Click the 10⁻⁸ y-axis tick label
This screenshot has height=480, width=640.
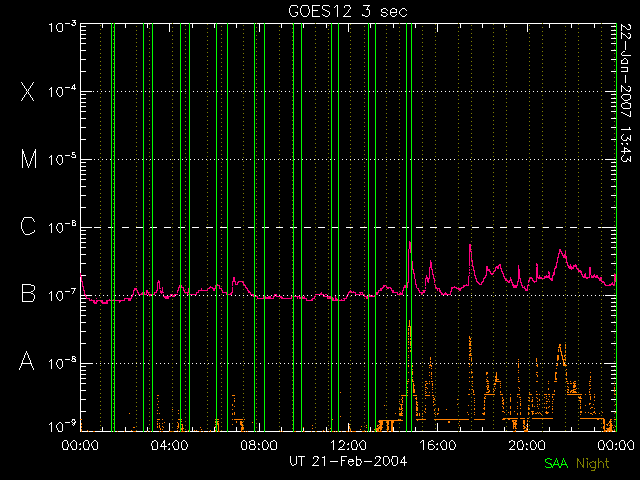(62, 363)
